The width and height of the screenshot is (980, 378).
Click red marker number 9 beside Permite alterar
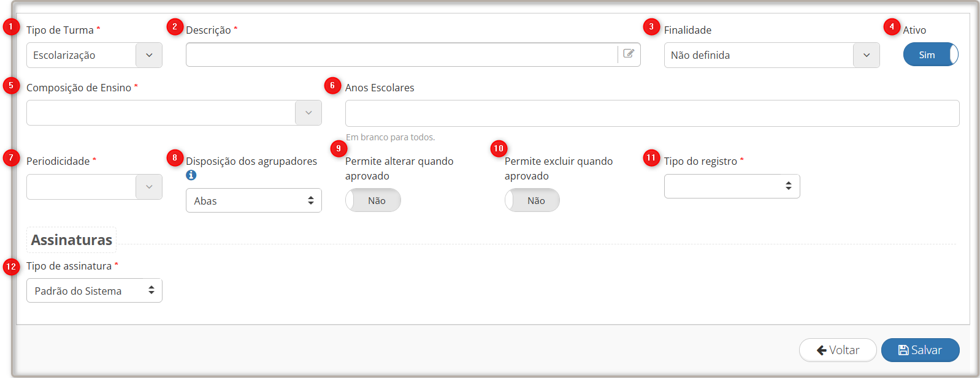coord(339,148)
